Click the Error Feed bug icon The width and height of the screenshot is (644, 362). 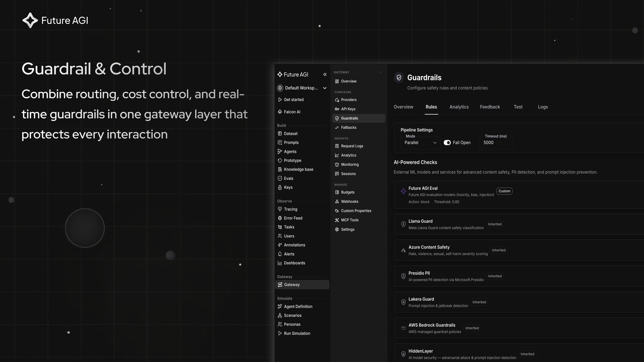(x=280, y=218)
